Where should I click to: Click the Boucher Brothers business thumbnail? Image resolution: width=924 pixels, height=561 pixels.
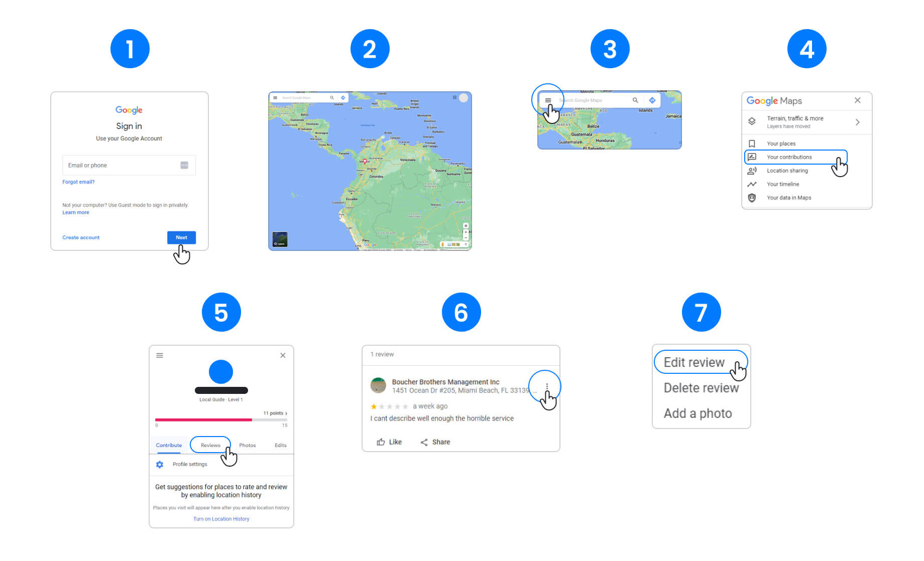[378, 385]
